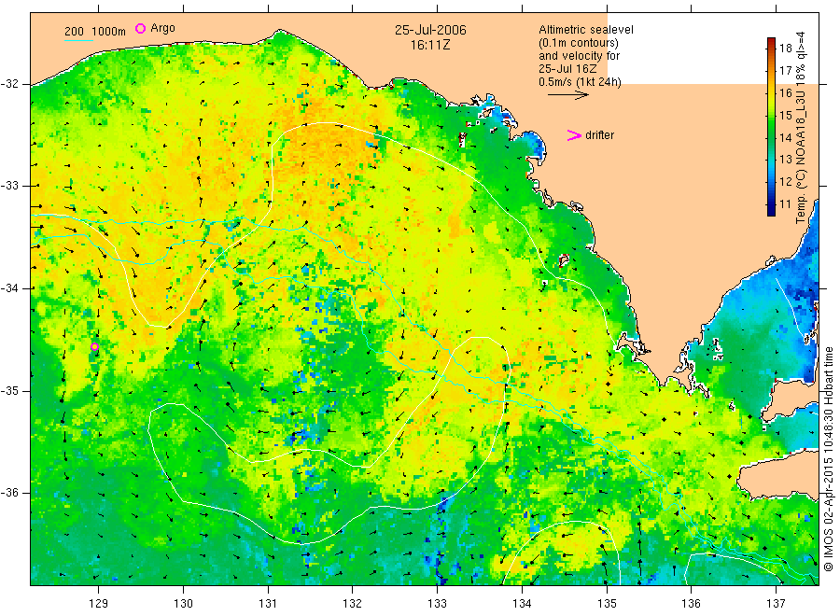This screenshot has width=840, height=616.
Task: Click the longitude label 130
Action: [x=183, y=604]
